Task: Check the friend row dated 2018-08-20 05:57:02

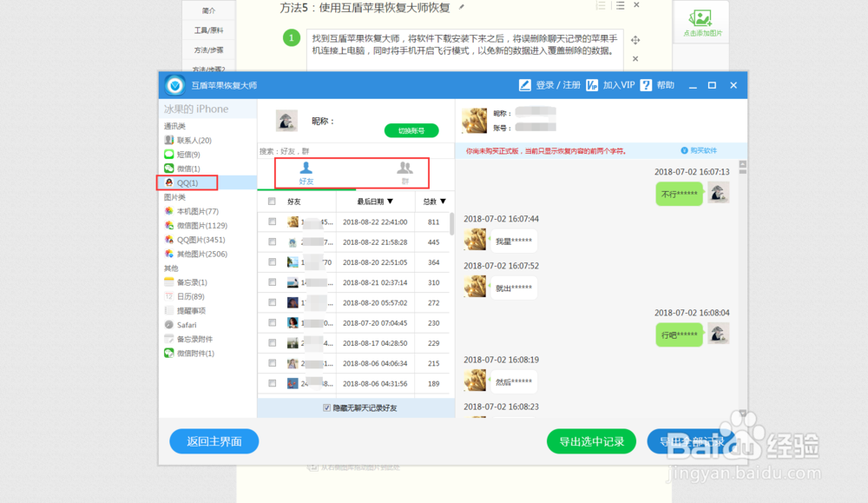Action: tap(272, 302)
